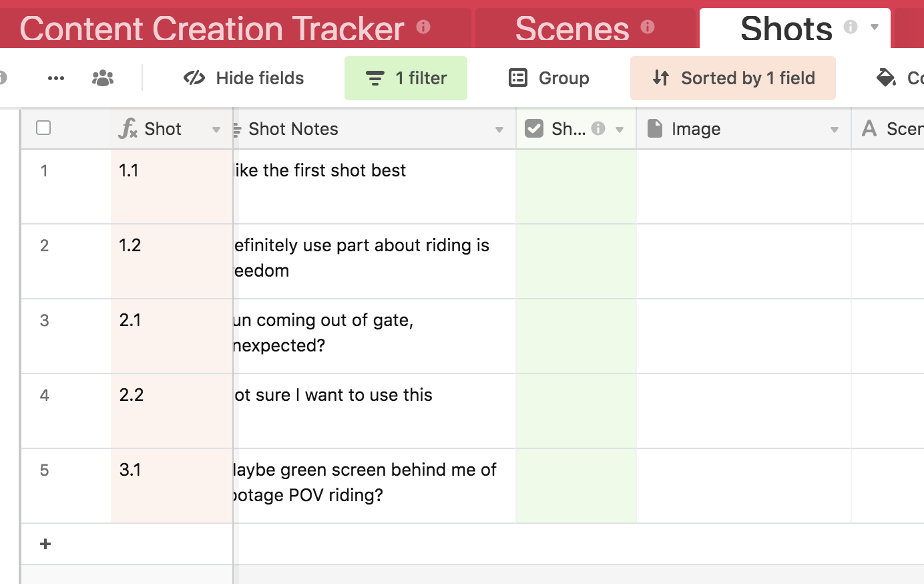Toggle Sh... checkbox cell for shot 2.2
The height and width of the screenshot is (584, 924).
576,411
